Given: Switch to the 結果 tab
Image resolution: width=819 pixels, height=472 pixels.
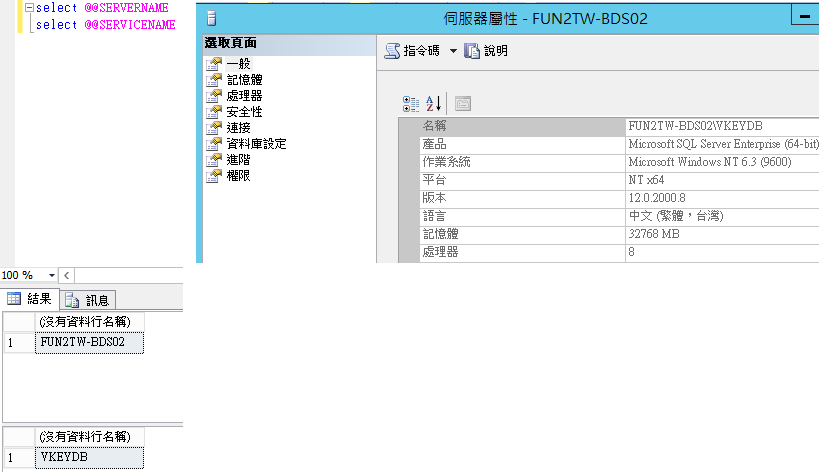Looking at the screenshot, I should 30,299.
